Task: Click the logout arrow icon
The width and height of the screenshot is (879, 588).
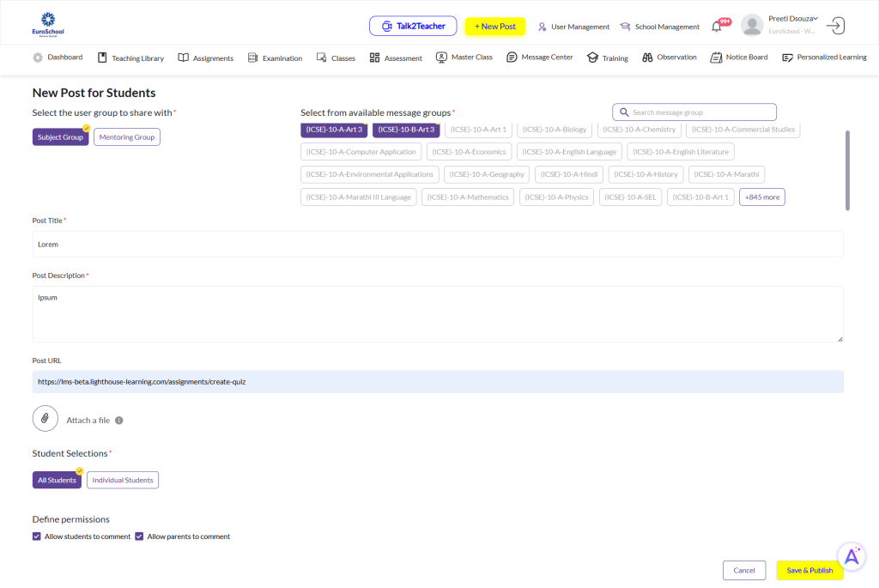Action: point(834,26)
